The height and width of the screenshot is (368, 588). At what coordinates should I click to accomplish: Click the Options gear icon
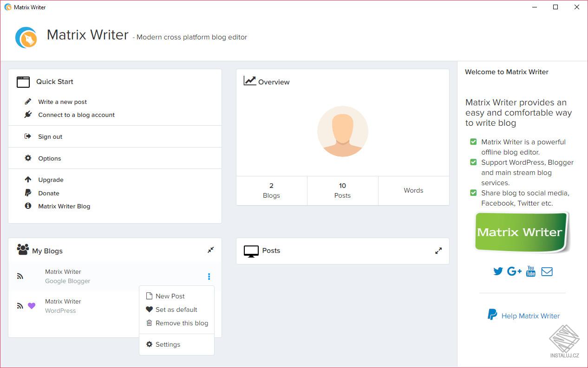coord(28,158)
